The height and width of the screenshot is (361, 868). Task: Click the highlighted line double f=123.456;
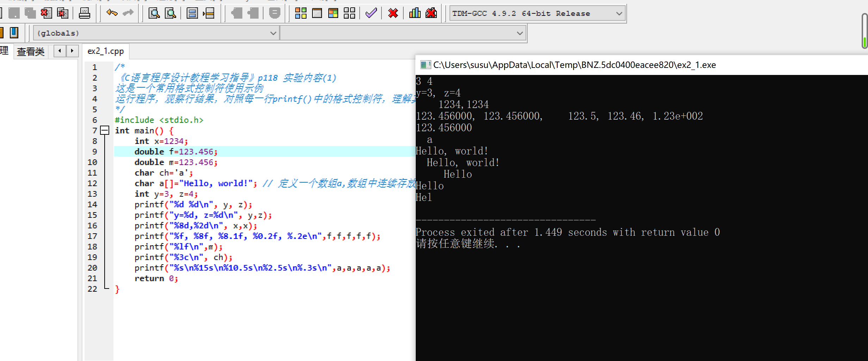point(176,152)
